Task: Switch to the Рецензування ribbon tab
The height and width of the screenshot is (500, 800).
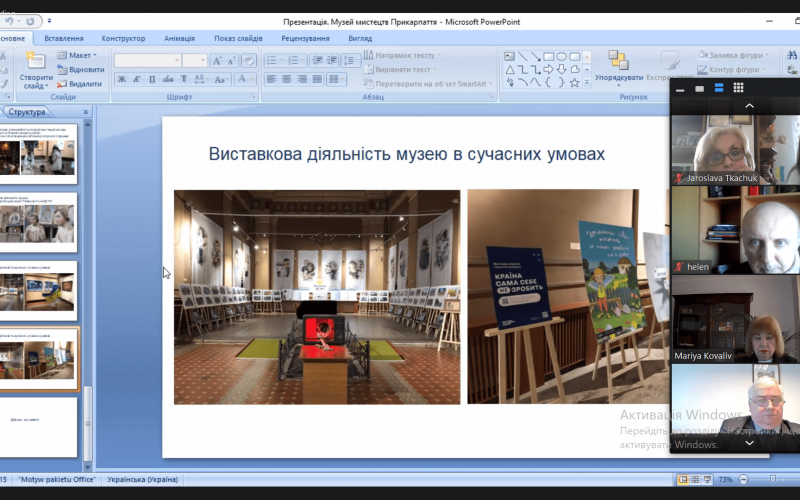Action: pyautogui.click(x=306, y=38)
